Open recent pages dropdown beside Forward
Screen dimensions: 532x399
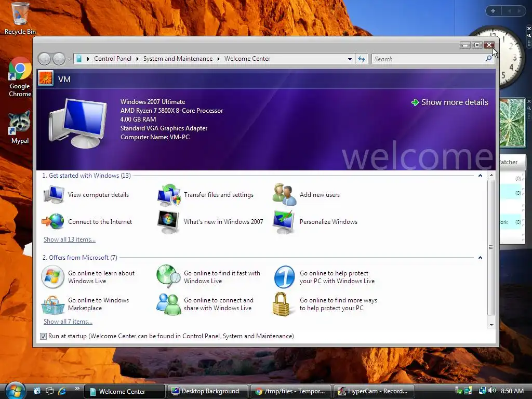click(69, 59)
